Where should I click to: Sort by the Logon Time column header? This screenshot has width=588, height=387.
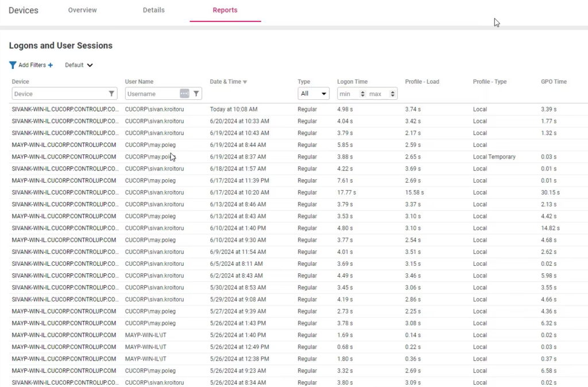coord(352,82)
